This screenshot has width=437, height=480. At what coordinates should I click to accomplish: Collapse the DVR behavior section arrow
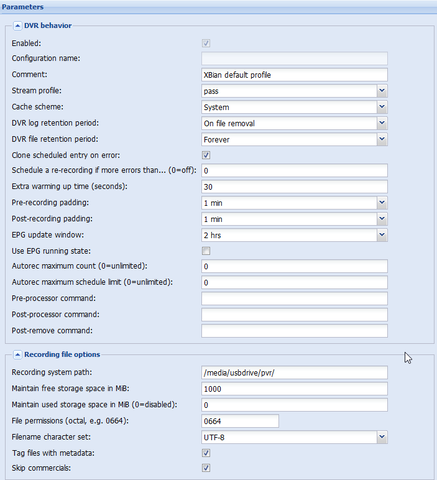(x=18, y=26)
